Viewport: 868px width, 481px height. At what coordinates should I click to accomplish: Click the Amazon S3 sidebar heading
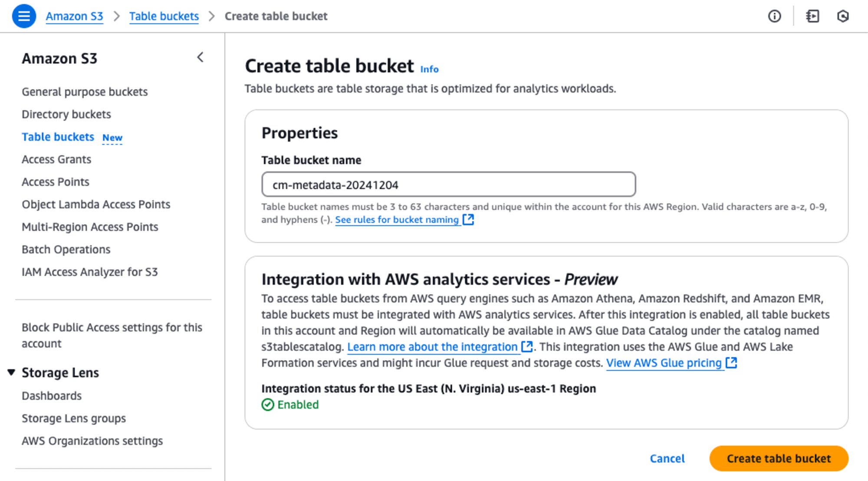59,58
